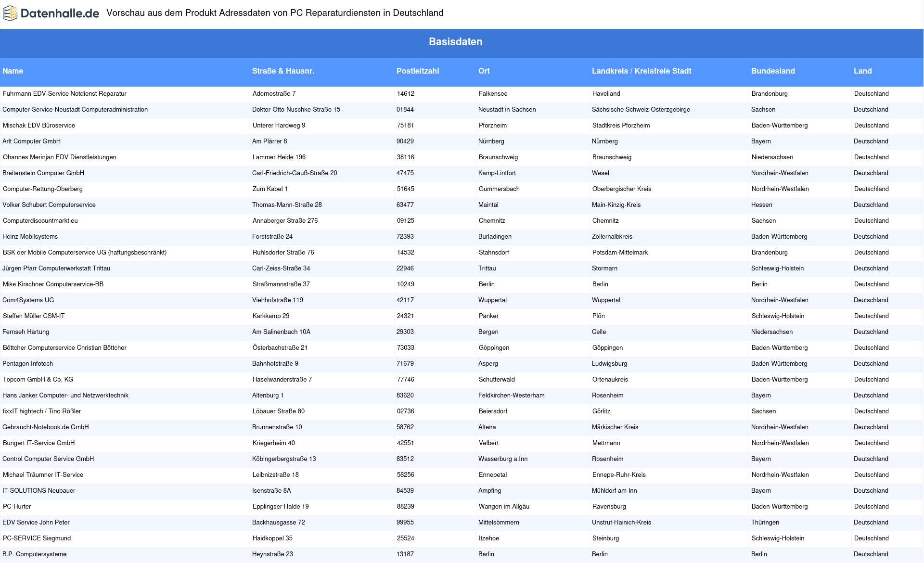Viewport: 924px width, 563px height.
Task: Click Hans Janker Computer- und Netzwerktechnik
Action: pyautogui.click(x=65, y=396)
